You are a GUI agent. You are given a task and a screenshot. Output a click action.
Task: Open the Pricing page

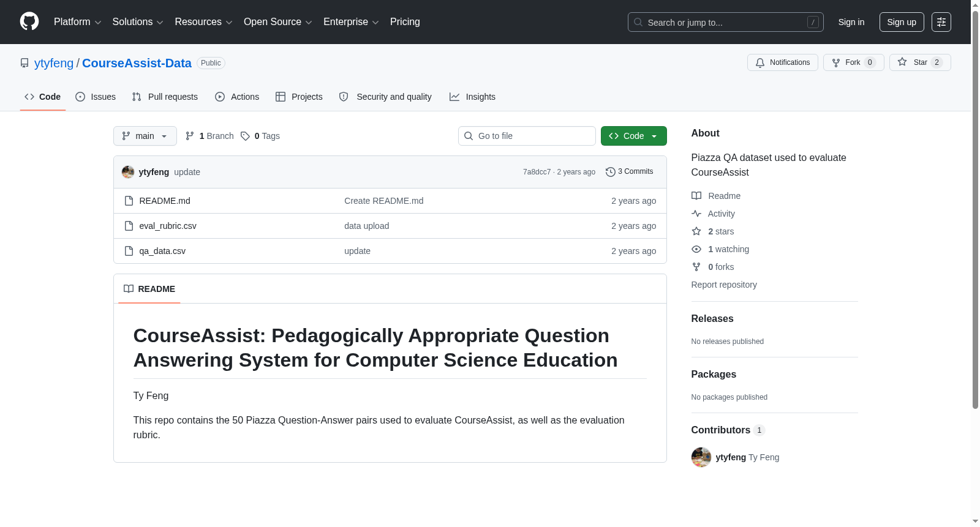[405, 22]
